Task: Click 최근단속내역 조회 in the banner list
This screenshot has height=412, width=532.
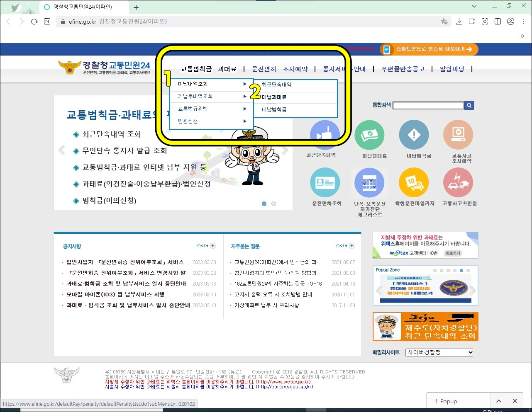Action: point(111,134)
